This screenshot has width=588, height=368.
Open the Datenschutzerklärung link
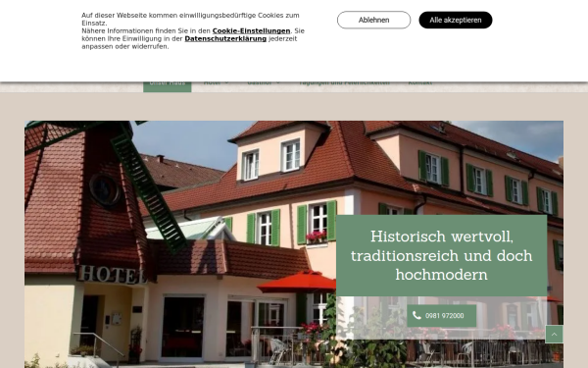225,38
